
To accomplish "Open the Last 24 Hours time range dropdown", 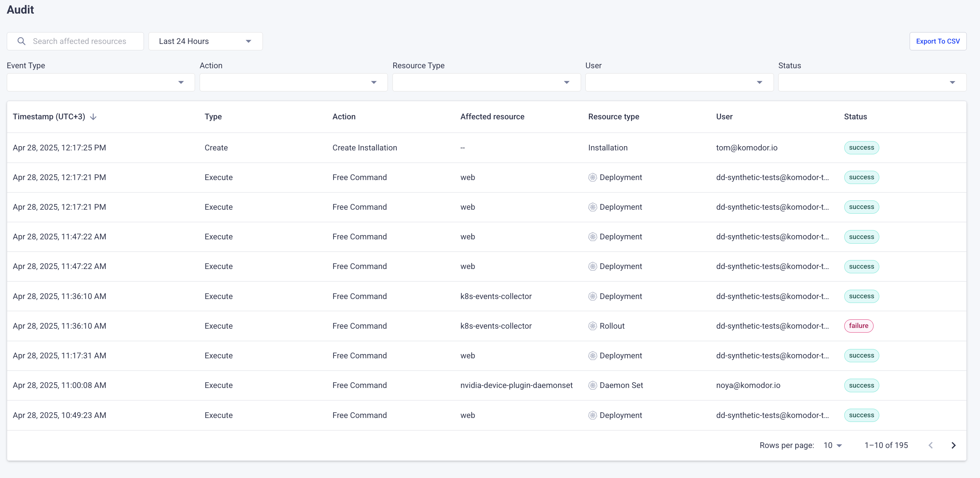I will point(205,41).
